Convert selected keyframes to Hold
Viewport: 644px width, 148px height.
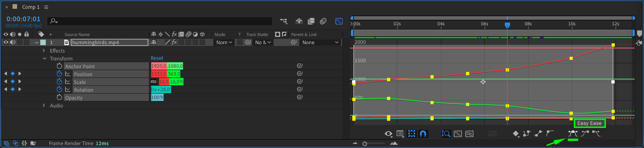[x=527, y=134]
